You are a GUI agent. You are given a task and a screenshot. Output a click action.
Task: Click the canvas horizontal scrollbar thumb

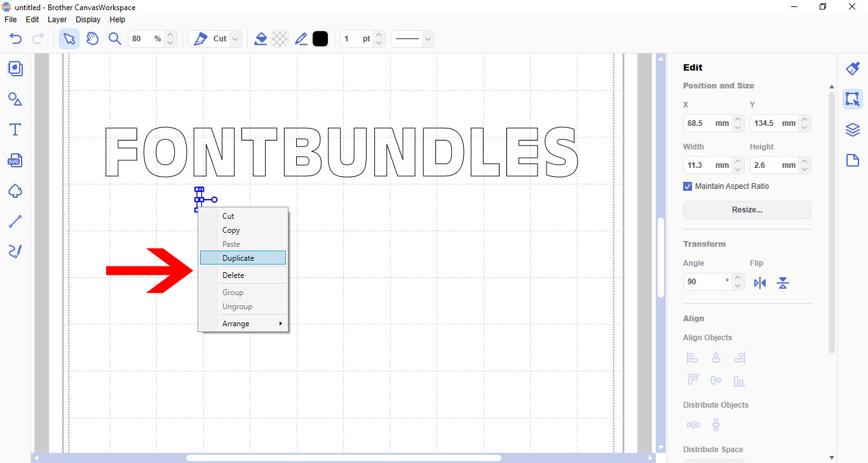coord(343,458)
